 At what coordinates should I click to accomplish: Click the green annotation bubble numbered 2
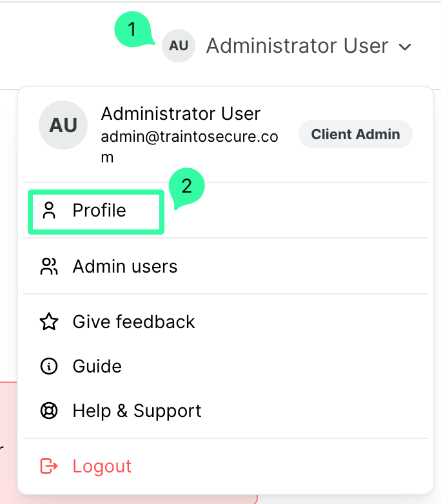click(186, 187)
